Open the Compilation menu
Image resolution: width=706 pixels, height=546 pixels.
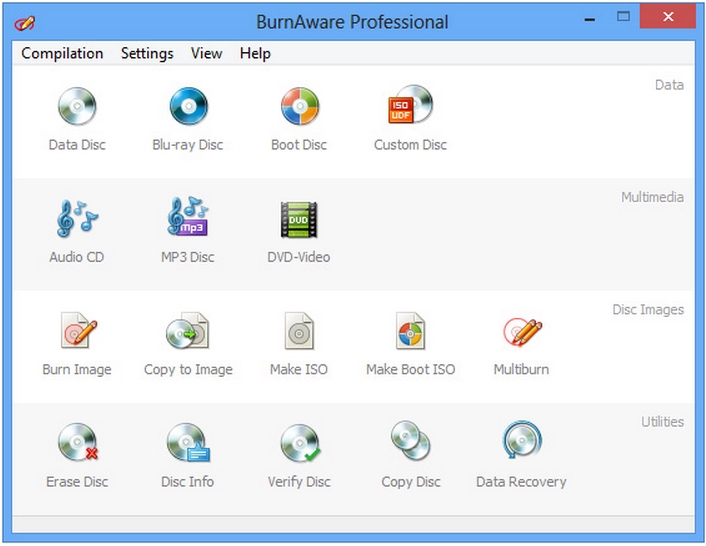click(x=62, y=54)
